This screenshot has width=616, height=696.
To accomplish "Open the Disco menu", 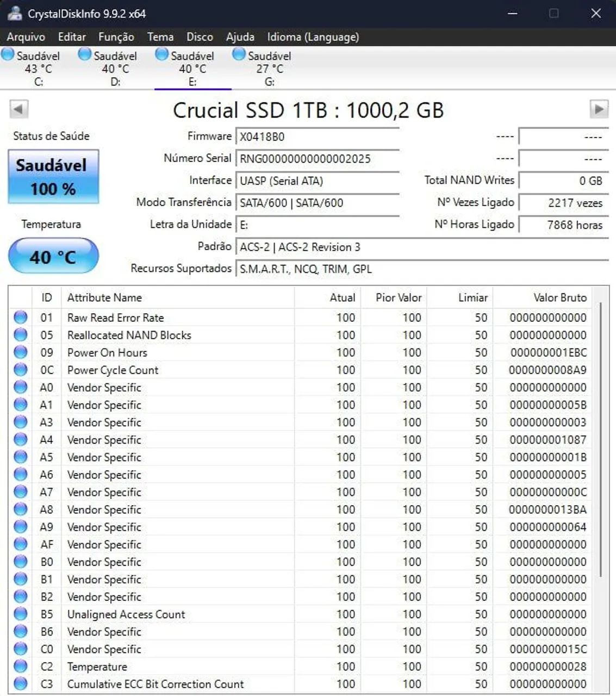I will click(200, 37).
